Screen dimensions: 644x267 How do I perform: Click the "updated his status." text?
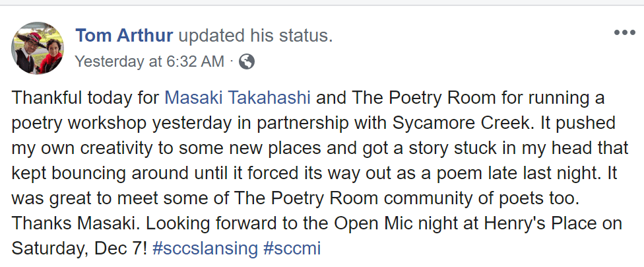coord(256,35)
